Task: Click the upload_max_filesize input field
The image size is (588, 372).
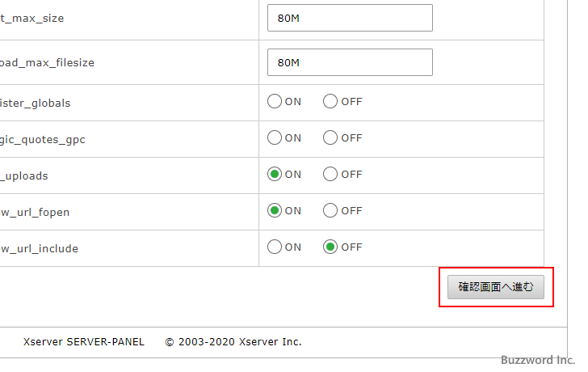Action: point(350,62)
